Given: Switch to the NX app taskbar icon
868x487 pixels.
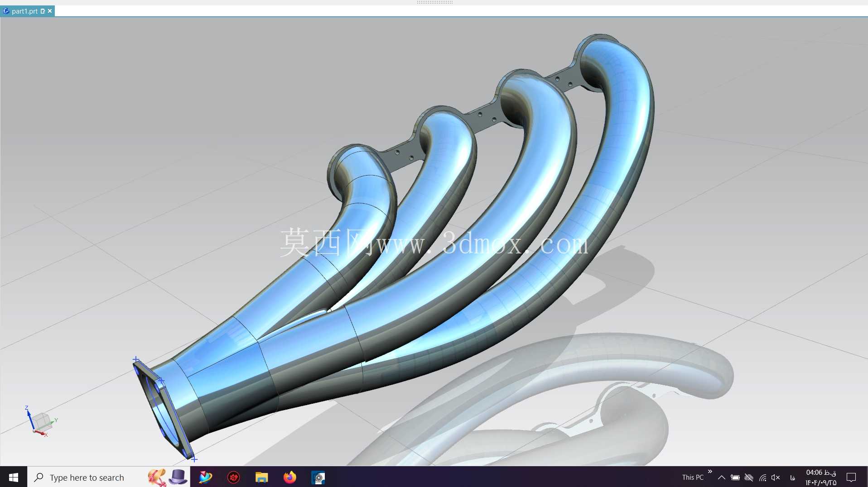Looking at the screenshot, I should pos(318,477).
